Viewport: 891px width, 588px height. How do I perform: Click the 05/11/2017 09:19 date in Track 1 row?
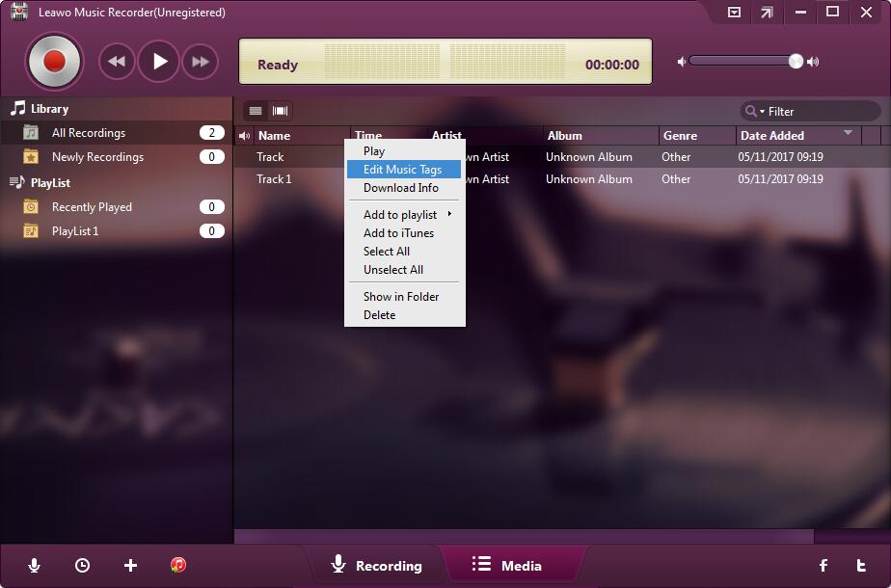780,179
